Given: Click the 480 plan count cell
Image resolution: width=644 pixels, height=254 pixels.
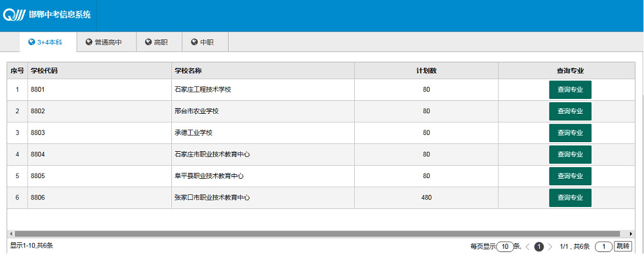Looking at the screenshot, I should [x=426, y=198].
